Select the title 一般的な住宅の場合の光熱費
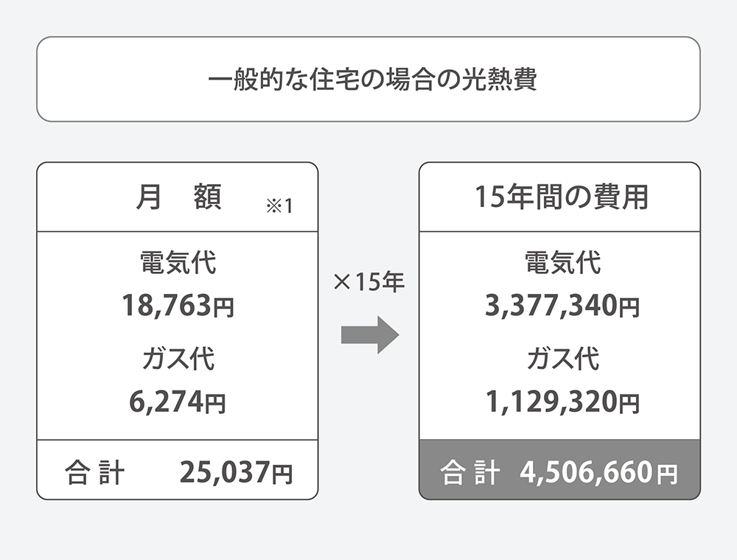This screenshot has width=737, height=560. pyautogui.click(x=368, y=80)
